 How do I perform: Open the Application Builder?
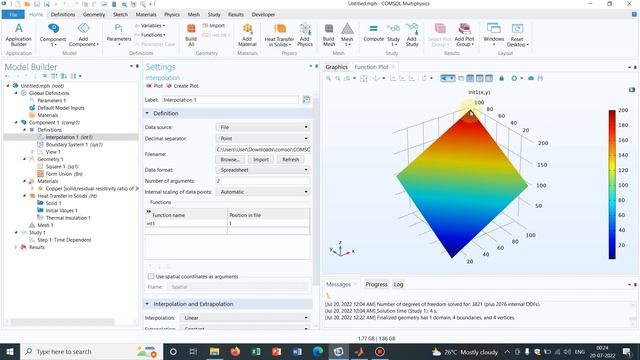point(18,34)
